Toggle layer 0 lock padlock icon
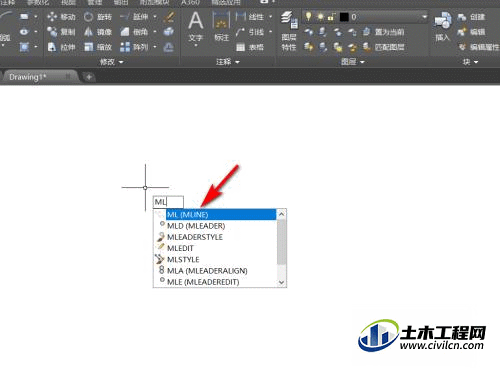The height and width of the screenshot is (375, 500). click(x=331, y=17)
